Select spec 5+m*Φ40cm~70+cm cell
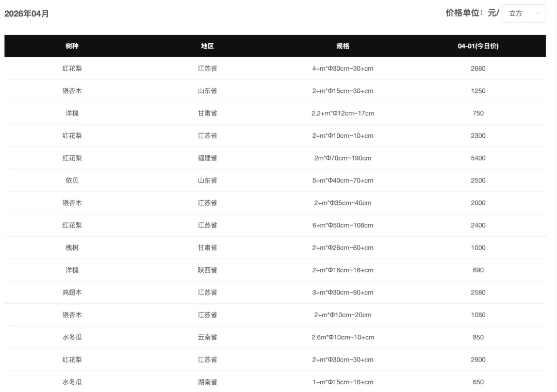Viewport: 557px width, 392px height. pyautogui.click(x=343, y=180)
